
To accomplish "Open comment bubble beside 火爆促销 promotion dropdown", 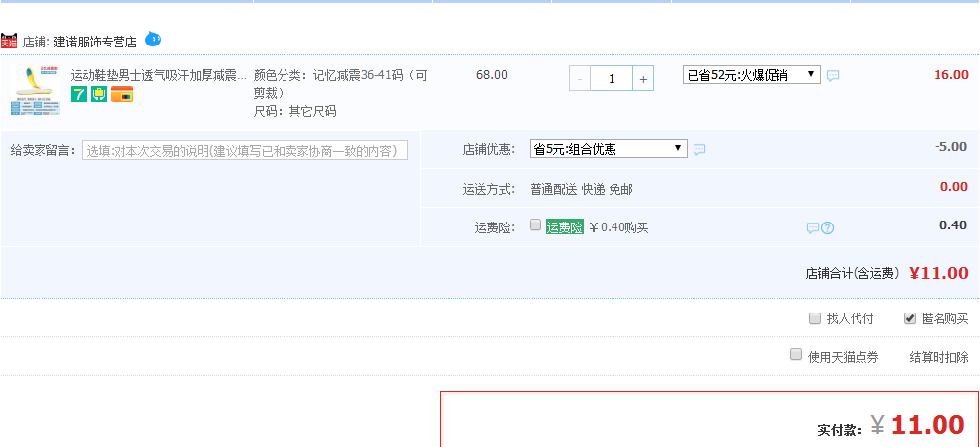I will tap(833, 75).
